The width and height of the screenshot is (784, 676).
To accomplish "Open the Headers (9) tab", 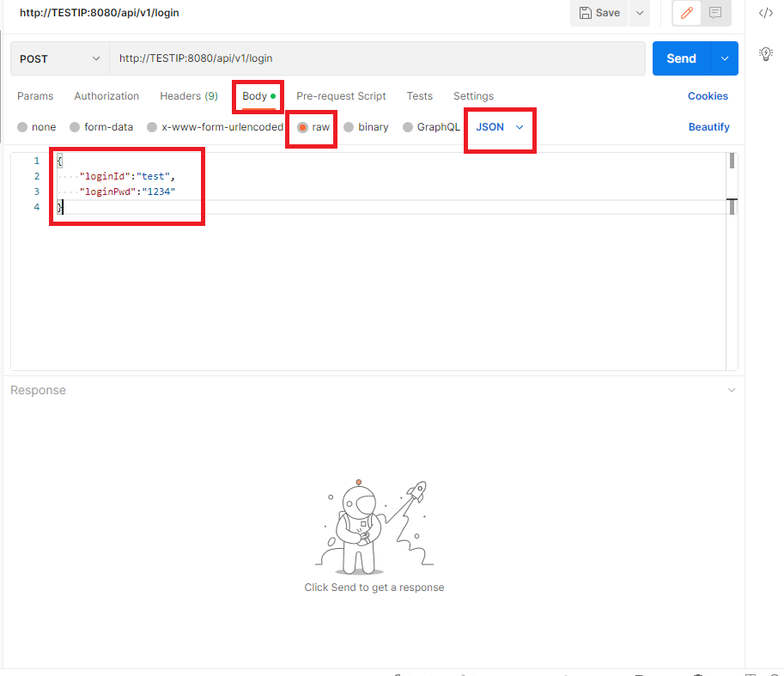I will coord(189,96).
